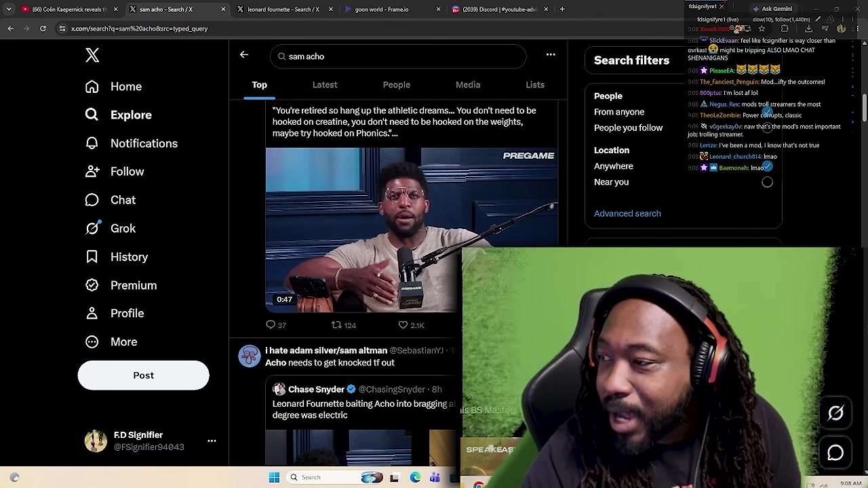Open search options three-dot menu

click(551, 55)
